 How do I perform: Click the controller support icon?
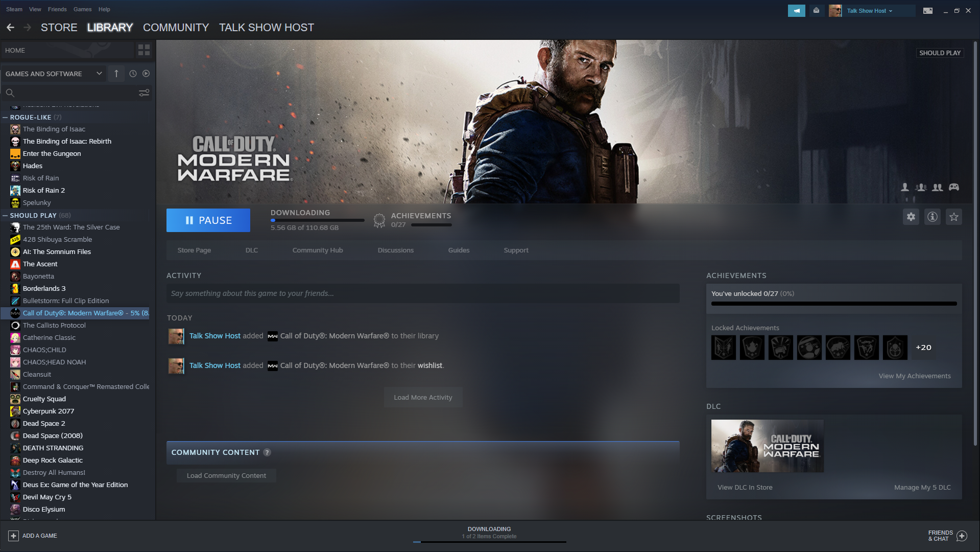(x=954, y=188)
